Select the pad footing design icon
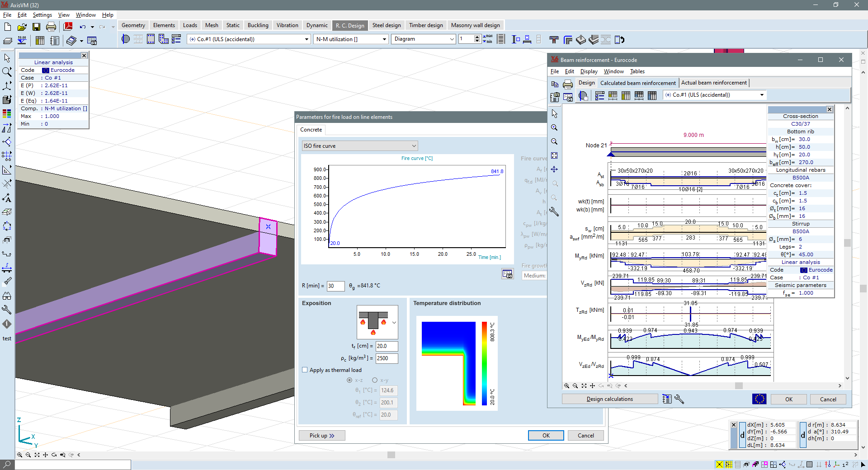The height and width of the screenshot is (470, 868). click(x=581, y=40)
